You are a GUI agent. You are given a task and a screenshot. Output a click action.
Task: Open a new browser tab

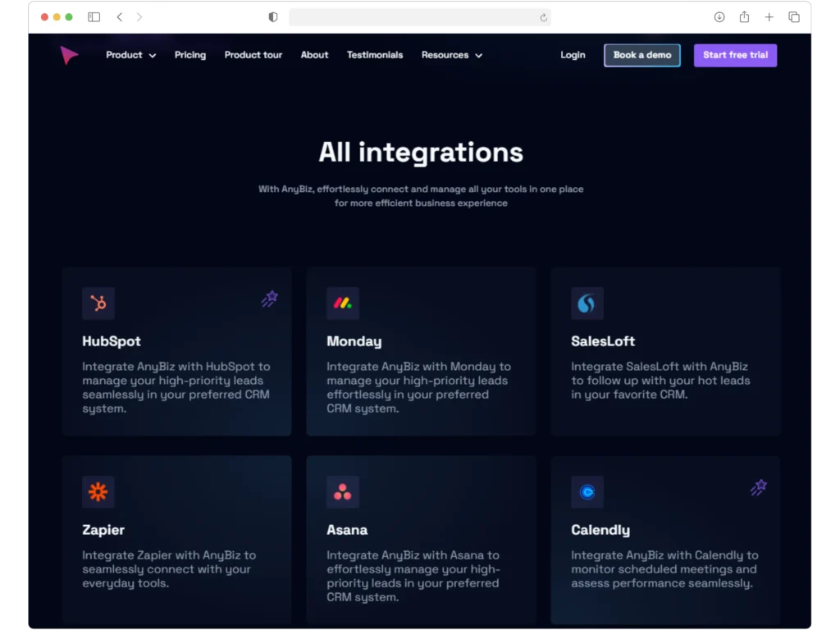point(769,17)
